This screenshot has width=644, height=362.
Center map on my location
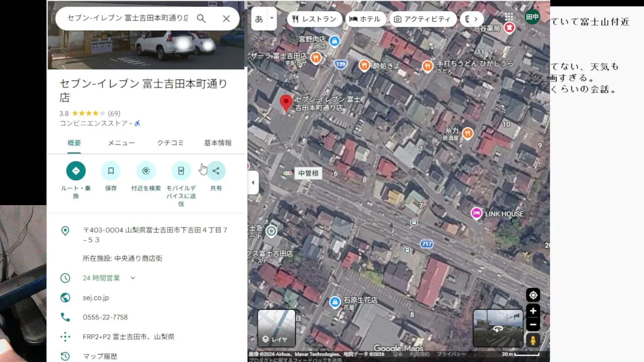pyautogui.click(x=533, y=295)
